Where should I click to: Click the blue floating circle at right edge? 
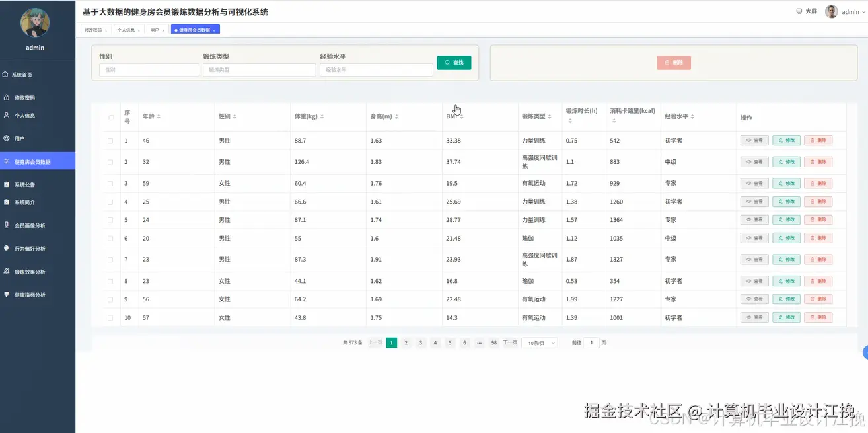(865, 353)
